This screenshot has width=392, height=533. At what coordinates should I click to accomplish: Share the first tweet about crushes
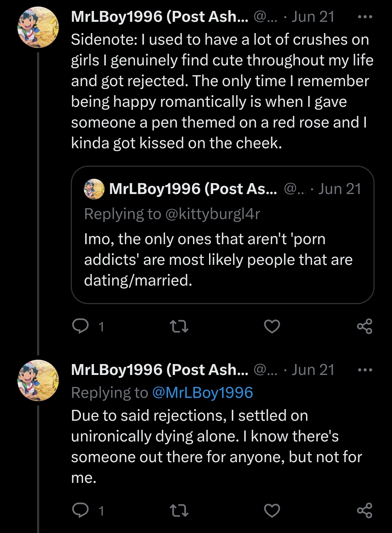(x=364, y=326)
